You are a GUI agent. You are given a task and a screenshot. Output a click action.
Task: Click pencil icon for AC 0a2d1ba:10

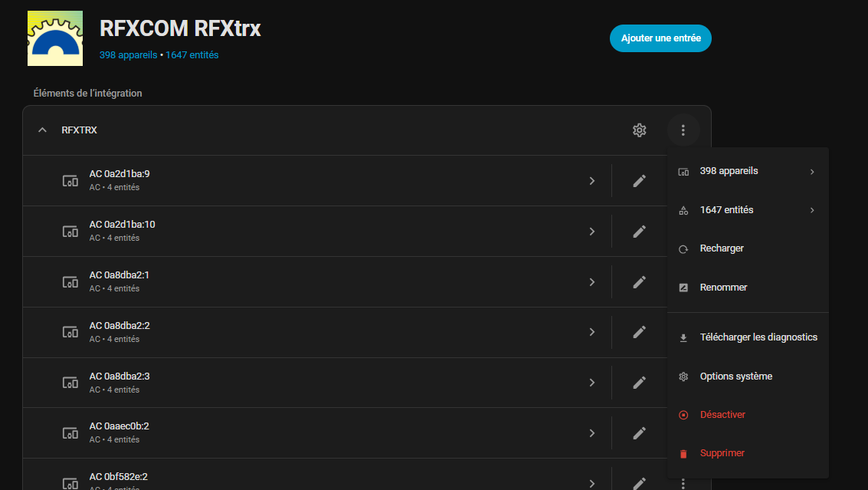[639, 232]
